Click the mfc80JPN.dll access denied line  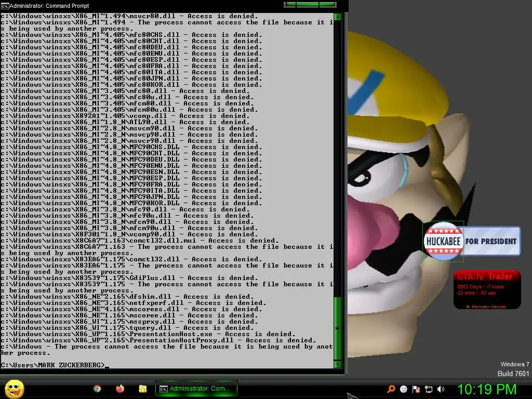pyautogui.click(x=131, y=78)
